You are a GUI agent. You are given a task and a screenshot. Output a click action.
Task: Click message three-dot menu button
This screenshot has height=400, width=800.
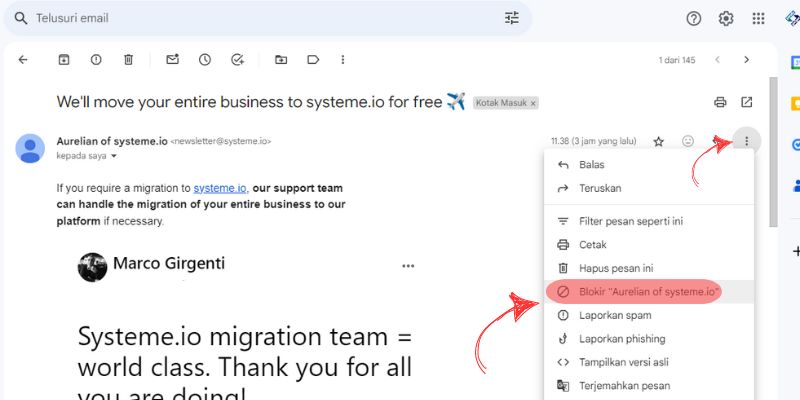[746, 141]
